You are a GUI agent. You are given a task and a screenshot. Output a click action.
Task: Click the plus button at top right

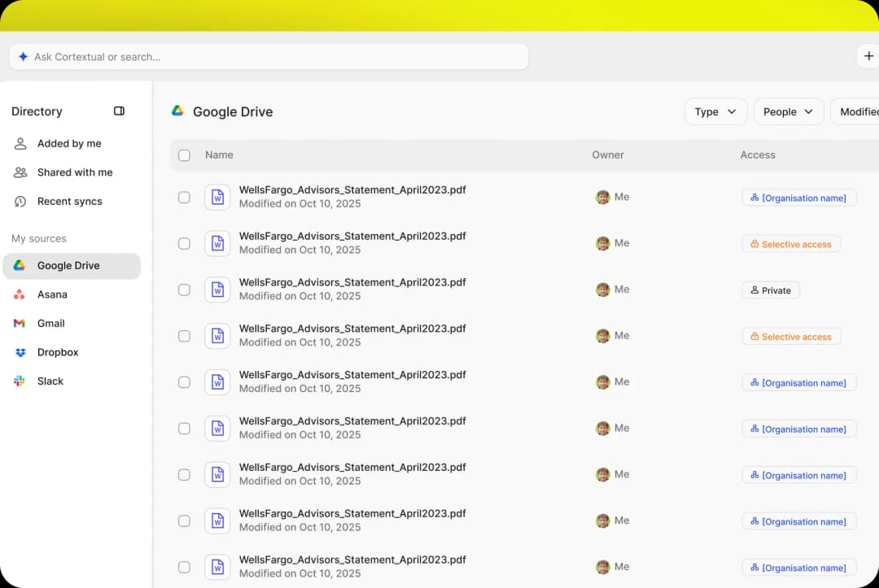click(x=868, y=56)
